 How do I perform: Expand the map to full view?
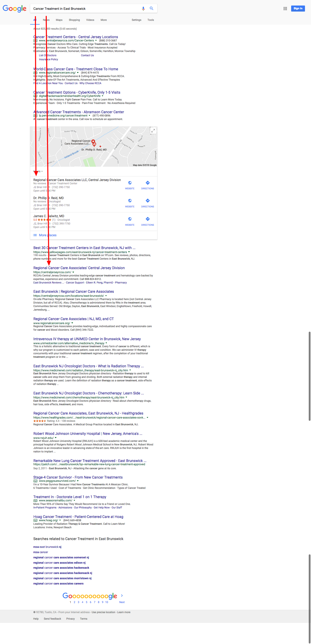153,131
